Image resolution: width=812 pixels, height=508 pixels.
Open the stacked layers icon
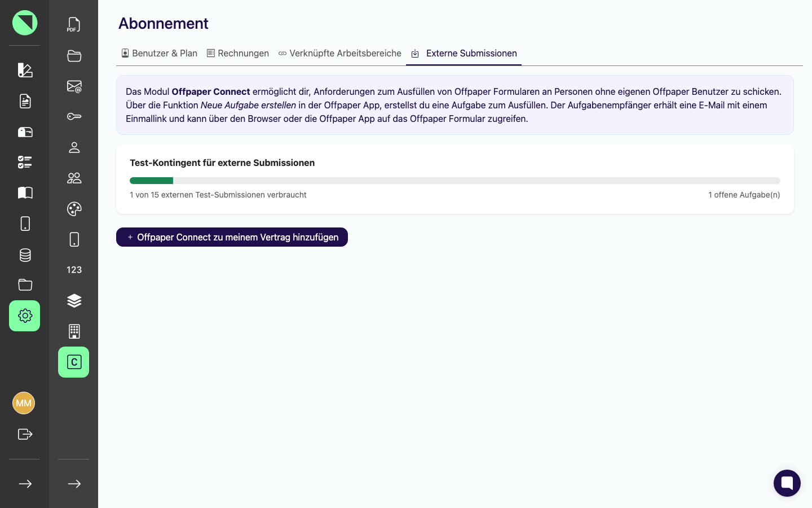click(74, 301)
